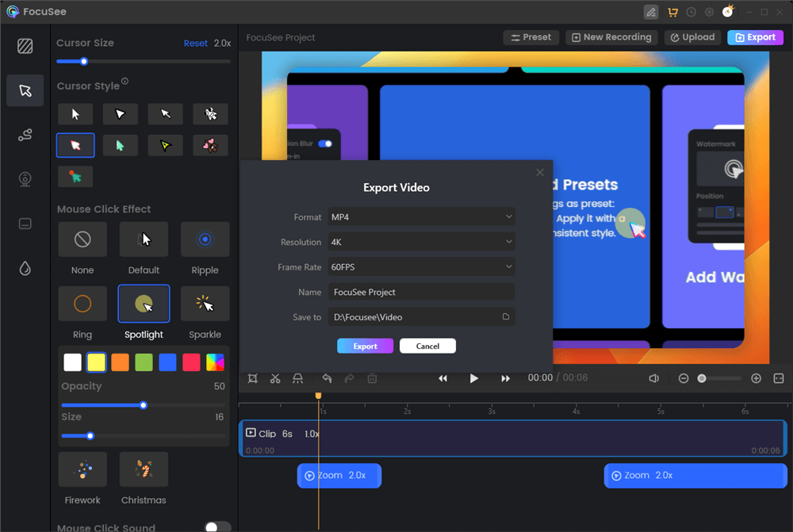The image size is (793, 532).
Task: Skip backward with rewind button
Action: (442, 378)
